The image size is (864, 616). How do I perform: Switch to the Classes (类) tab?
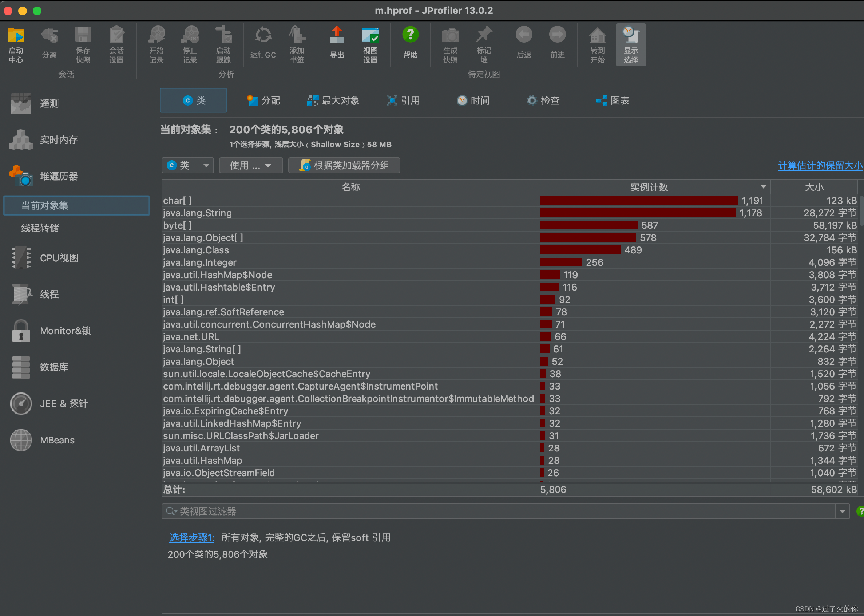coord(193,100)
